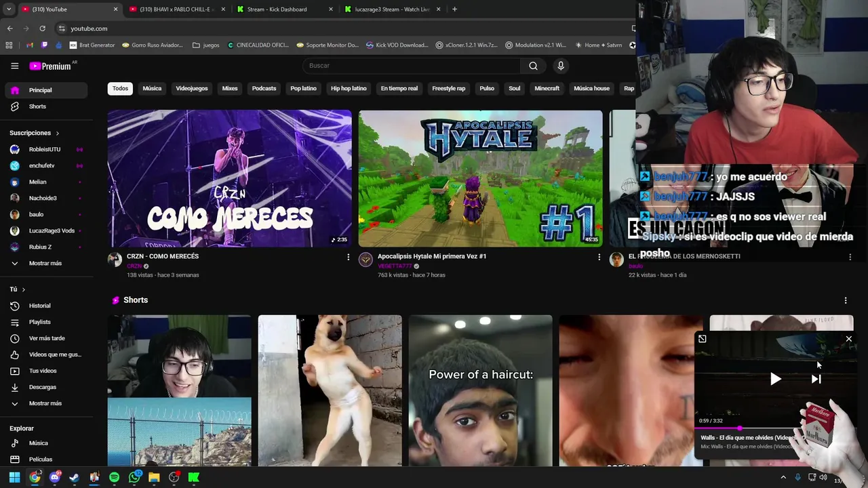Switch to Stream - Kick Dashboard tab
Screen dimensions: 868x488
click(283, 9)
